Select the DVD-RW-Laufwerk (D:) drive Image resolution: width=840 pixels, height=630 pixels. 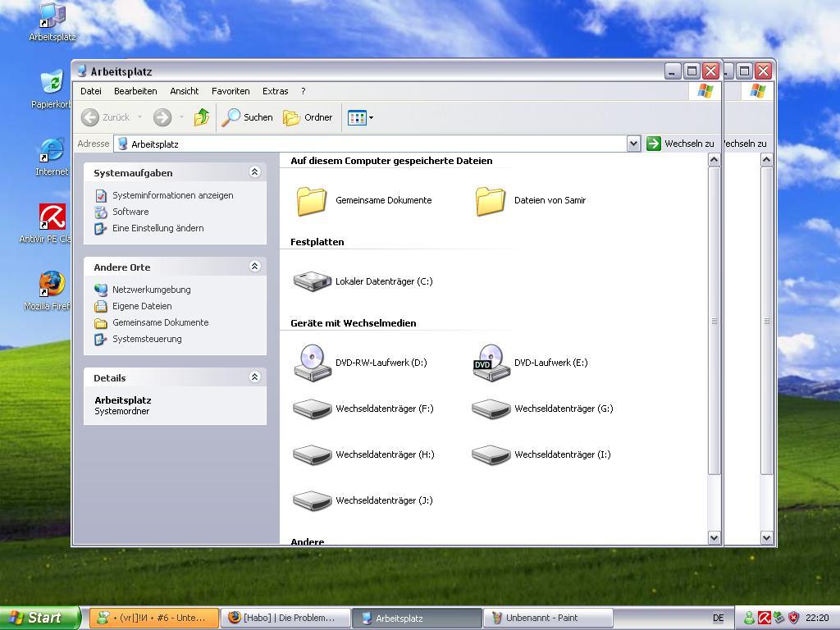click(313, 363)
